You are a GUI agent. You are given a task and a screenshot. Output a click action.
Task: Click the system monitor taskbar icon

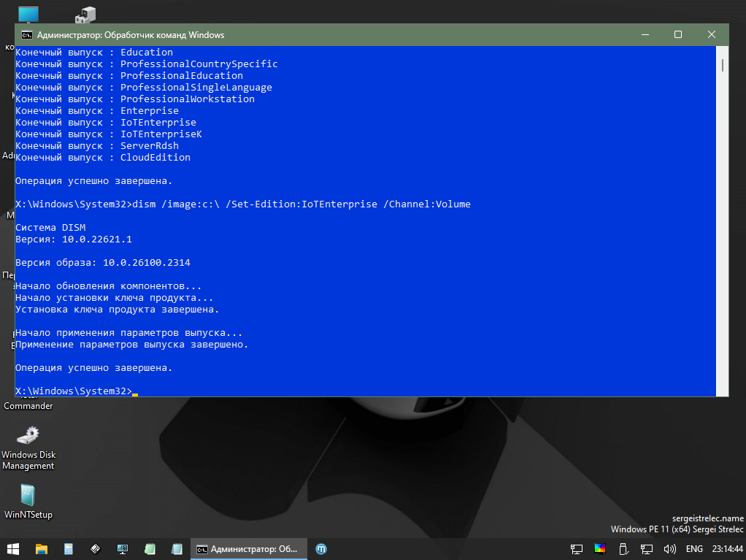(123, 548)
